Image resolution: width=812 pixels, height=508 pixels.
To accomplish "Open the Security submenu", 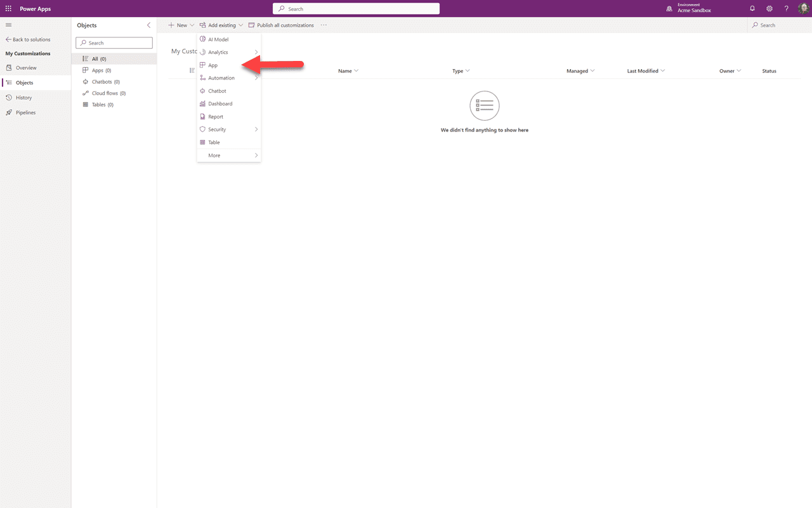I will point(216,129).
